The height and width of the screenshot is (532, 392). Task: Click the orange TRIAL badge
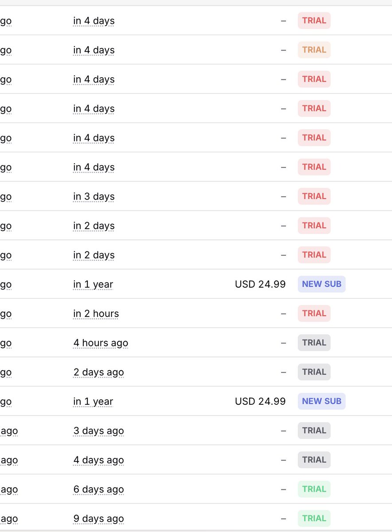tap(314, 50)
